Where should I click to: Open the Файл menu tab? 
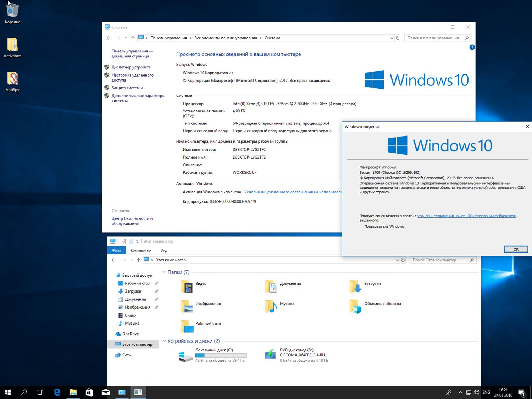117,250
